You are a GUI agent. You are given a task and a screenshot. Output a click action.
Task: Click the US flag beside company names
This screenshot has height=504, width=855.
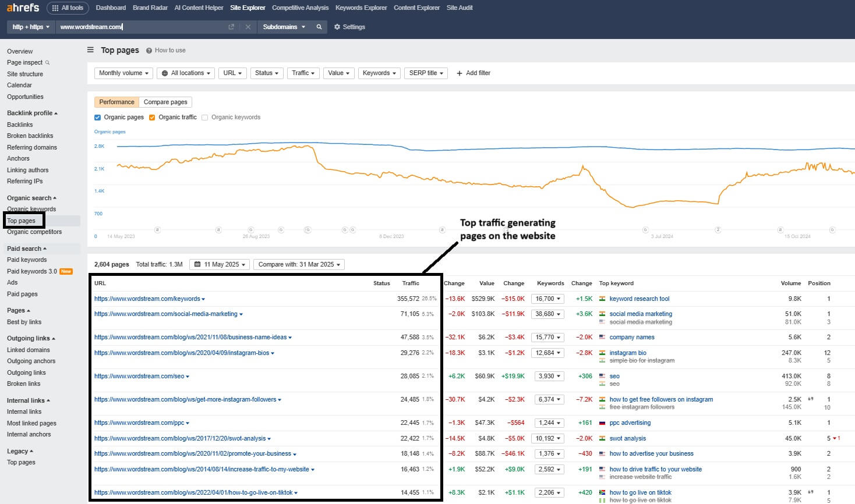(x=602, y=338)
